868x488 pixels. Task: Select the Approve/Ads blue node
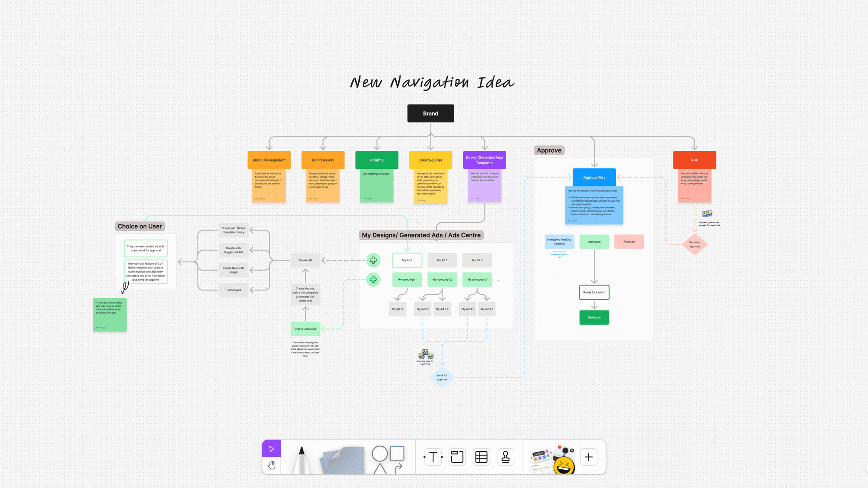[594, 177]
